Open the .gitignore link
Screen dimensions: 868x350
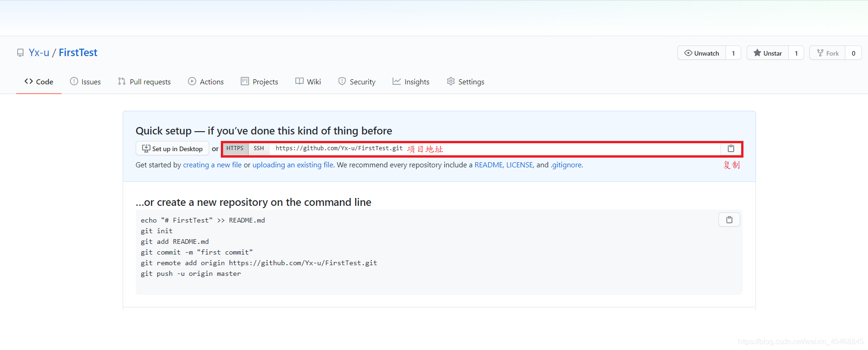(x=566, y=165)
